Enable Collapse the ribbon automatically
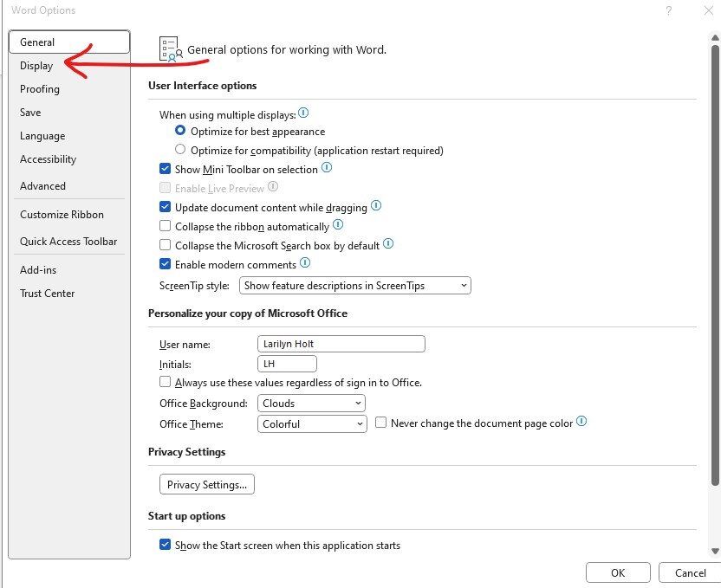 [x=165, y=226]
